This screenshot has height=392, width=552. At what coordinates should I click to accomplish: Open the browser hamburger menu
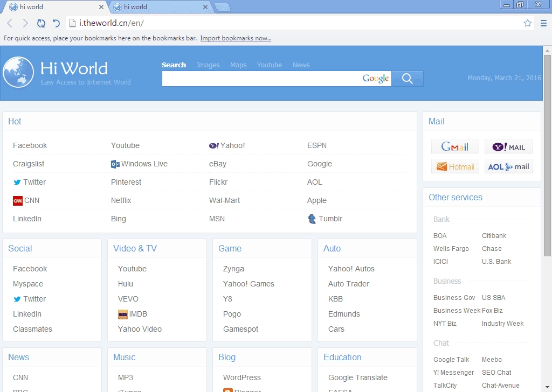(543, 23)
